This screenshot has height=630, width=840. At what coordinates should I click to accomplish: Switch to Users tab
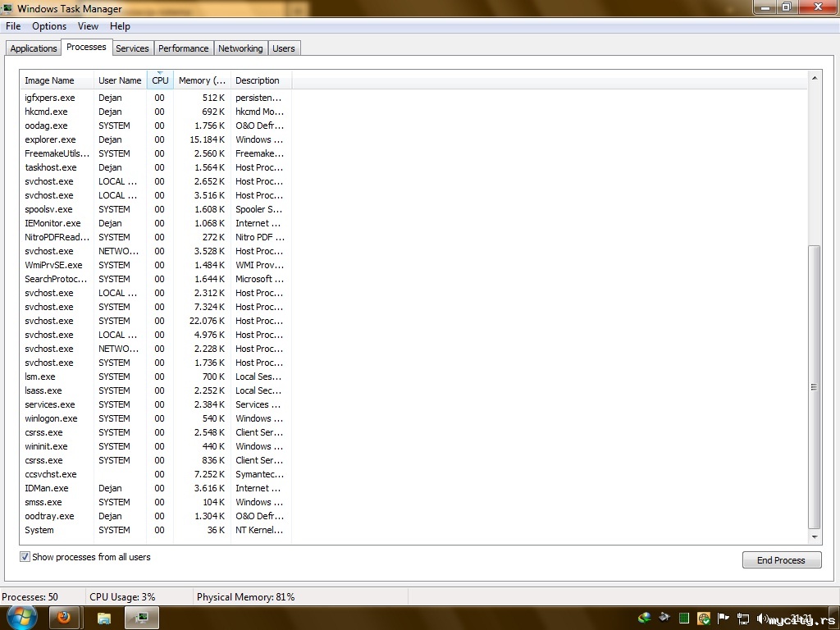pos(283,48)
